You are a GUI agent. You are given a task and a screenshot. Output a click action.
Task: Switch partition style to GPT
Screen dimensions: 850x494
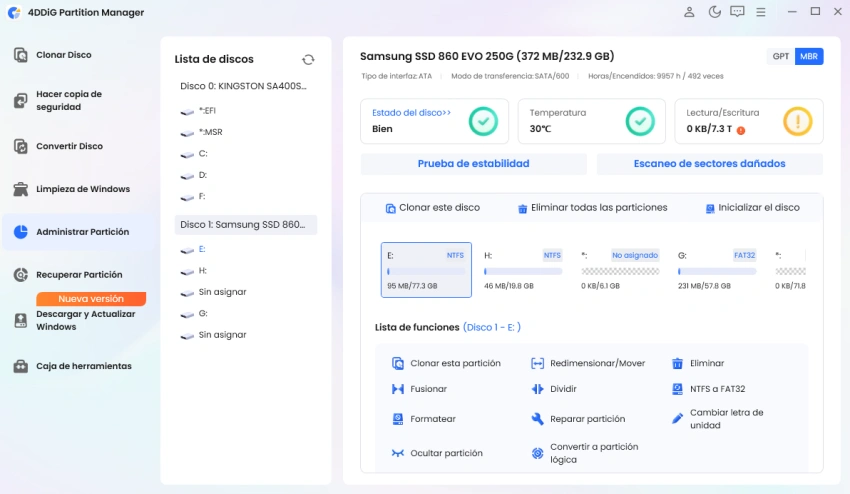[781, 56]
